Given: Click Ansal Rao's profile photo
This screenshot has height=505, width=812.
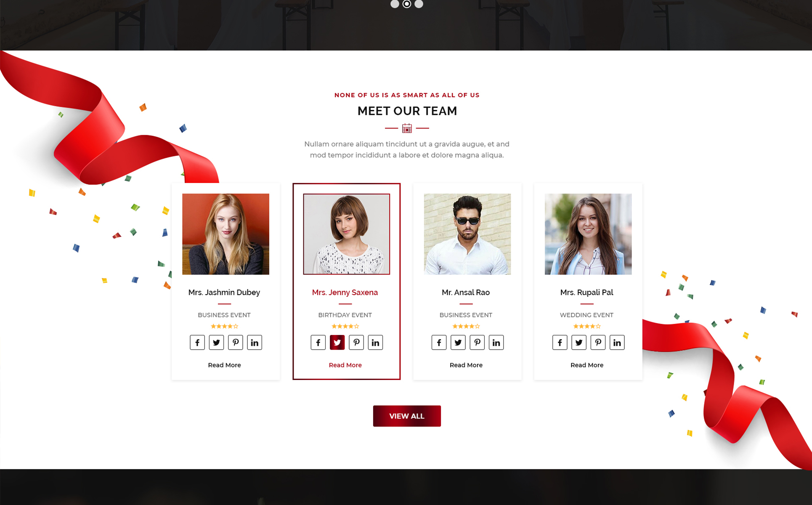Looking at the screenshot, I should [x=467, y=234].
